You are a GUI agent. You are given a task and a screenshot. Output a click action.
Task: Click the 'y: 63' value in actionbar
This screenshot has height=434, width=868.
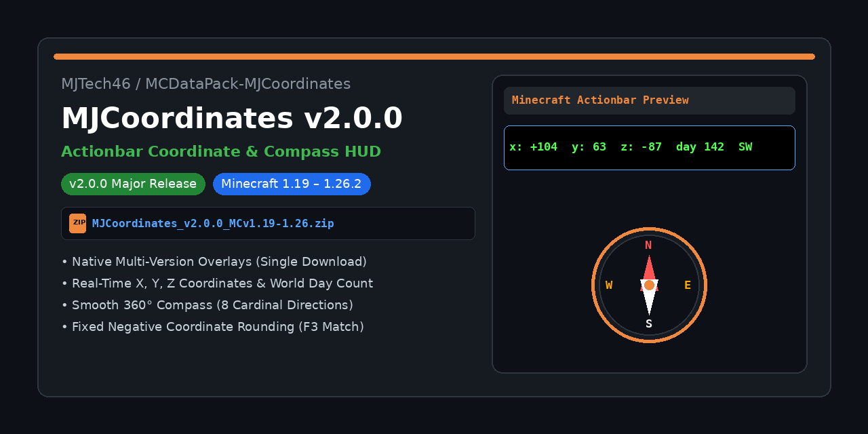pos(589,147)
